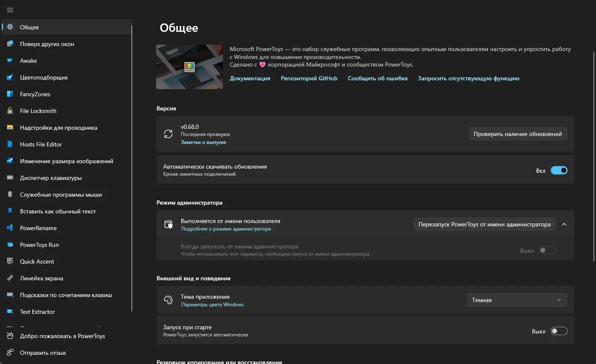This screenshot has width=596, height=364.
Task: Click the shield icon in Режим администратора card
Action: (168, 225)
